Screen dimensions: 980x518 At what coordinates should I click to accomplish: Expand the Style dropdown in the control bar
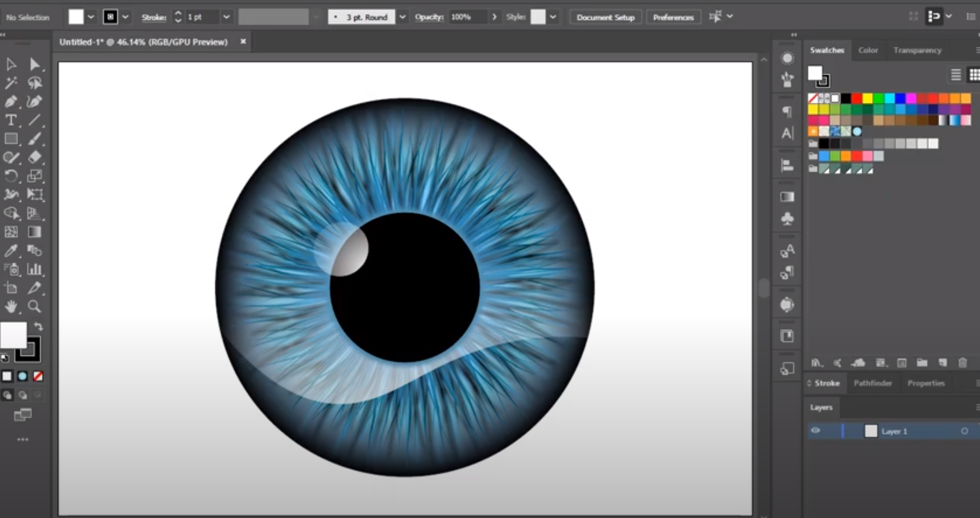pos(553,17)
